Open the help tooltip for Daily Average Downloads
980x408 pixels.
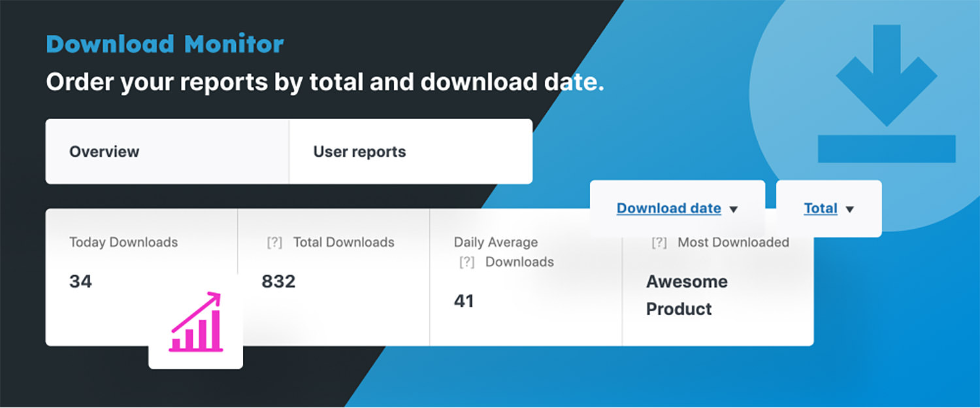pos(466,262)
